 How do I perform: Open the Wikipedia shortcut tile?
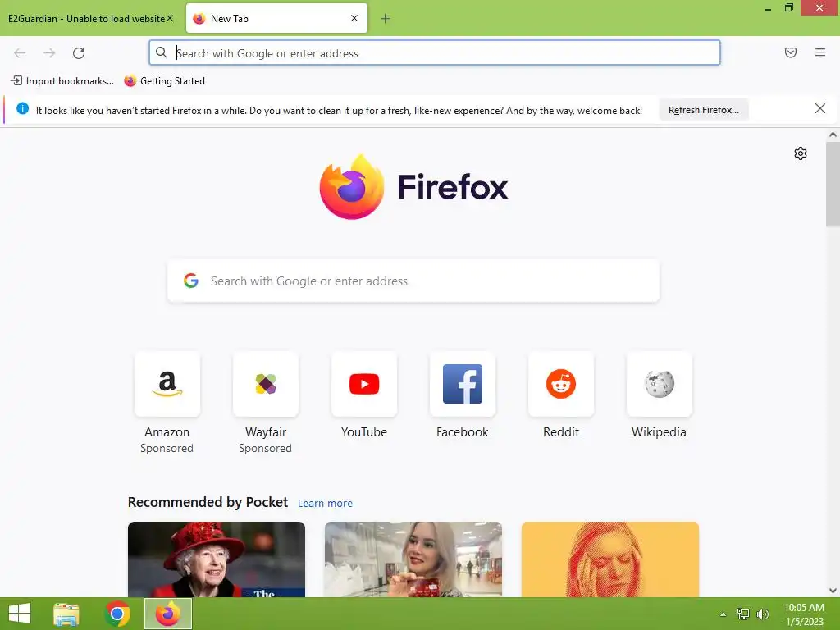(660, 384)
